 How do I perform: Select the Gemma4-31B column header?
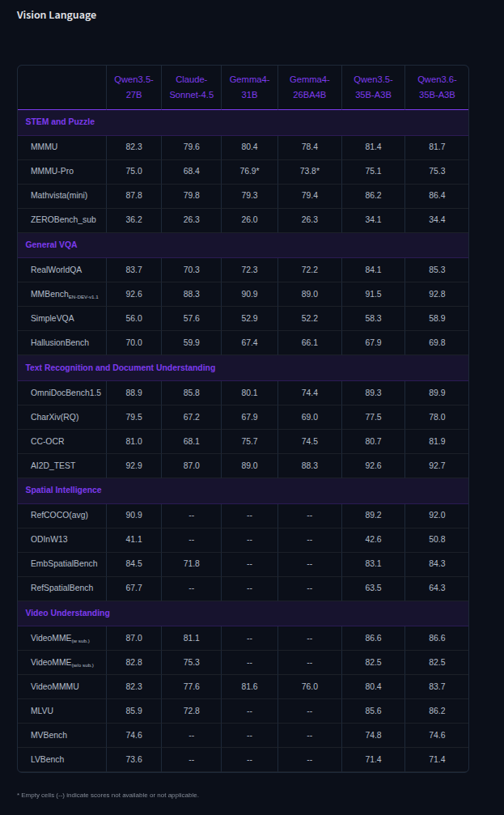(x=249, y=87)
